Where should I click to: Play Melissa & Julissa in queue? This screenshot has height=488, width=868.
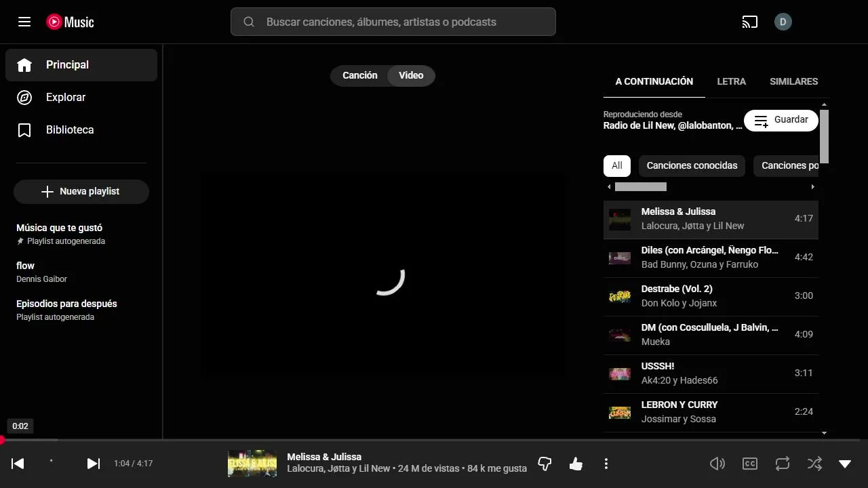coord(711,219)
